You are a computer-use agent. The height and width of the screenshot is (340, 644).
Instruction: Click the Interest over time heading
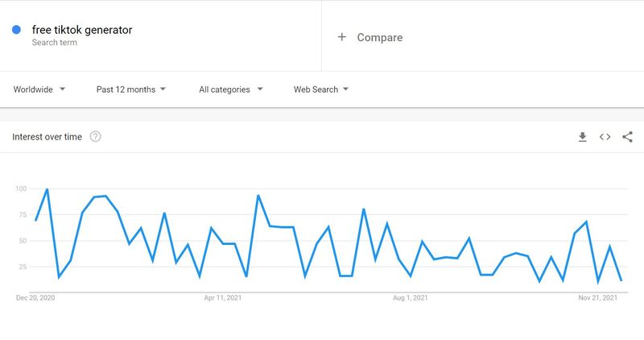(47, 137)
